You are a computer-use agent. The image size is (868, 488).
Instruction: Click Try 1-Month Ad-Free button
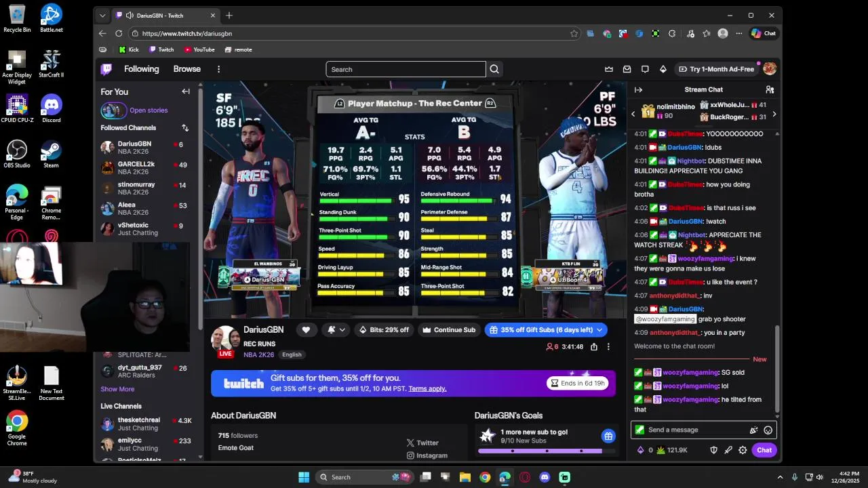pyautogui.click(x=715, y=69)
